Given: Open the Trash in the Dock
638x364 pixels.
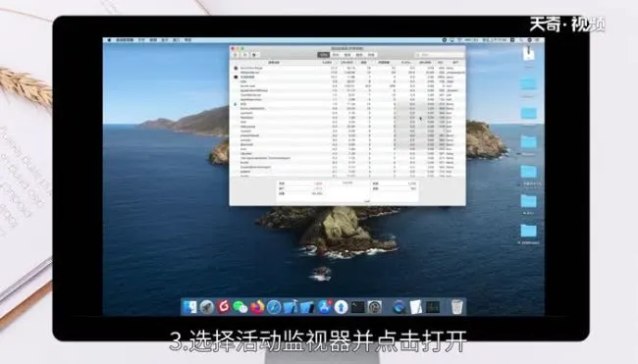Looking at the screenshot, I should tap(457, 307).
